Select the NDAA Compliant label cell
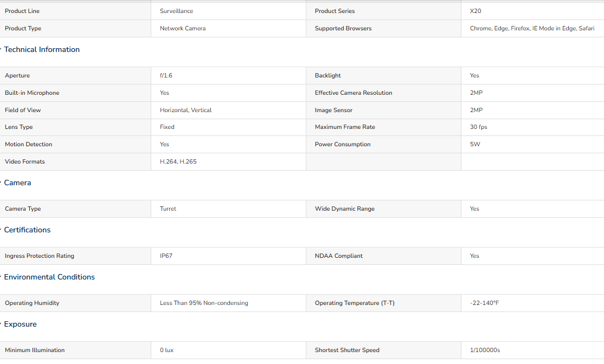Image resolution: width=604 pixels, height=364 pixels. coord(383,256)
